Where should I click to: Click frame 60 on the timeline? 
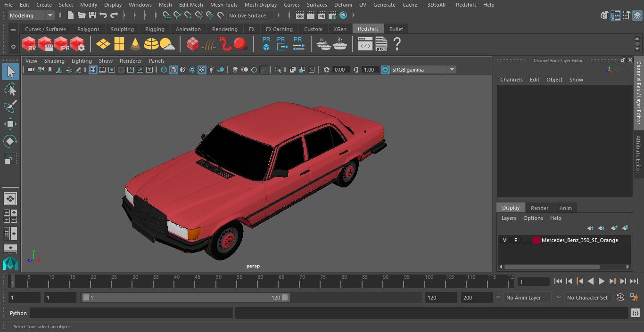pyautogui.click(x=260, y=281)
